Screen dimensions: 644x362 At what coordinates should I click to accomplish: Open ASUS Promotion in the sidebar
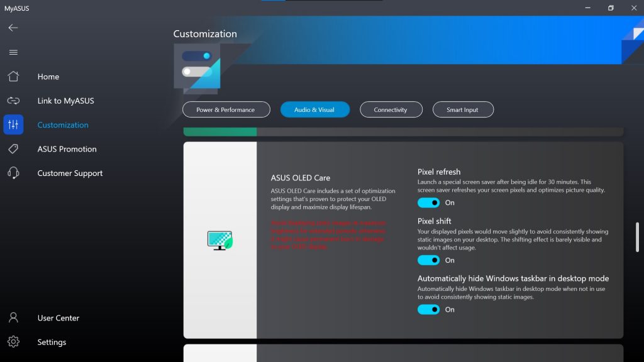[x=67, y=149]
